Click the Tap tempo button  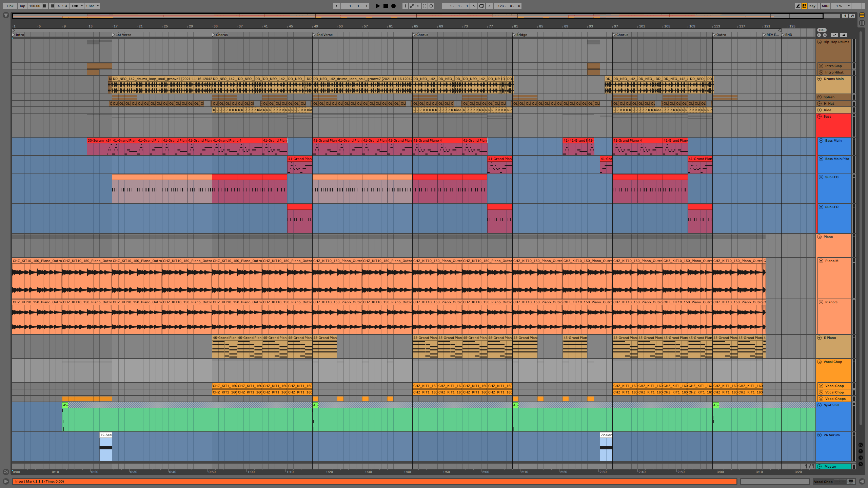pos(22,6)
